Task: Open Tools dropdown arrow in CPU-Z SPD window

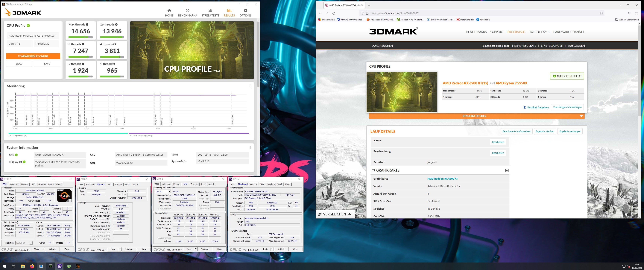Action: (196, 249)
